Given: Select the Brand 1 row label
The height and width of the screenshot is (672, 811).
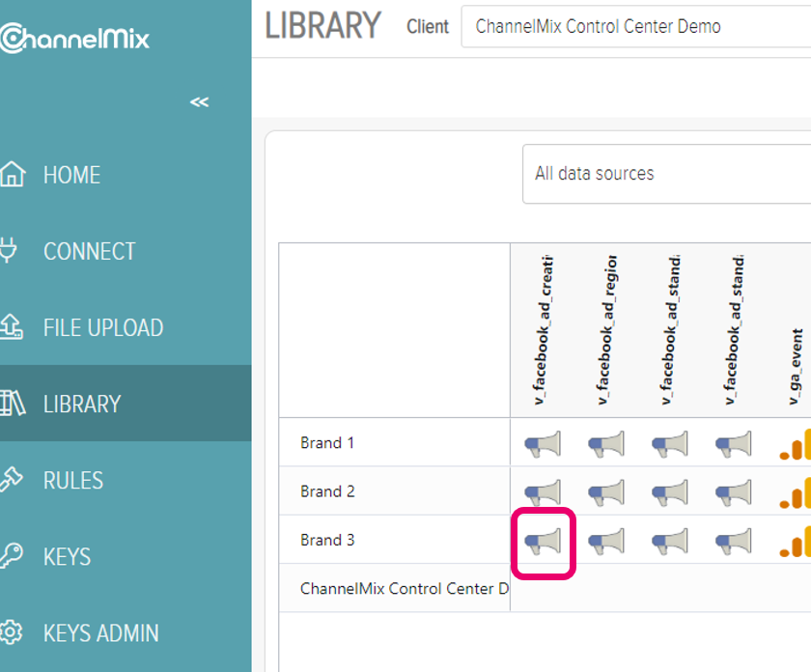Looking at the screenshot, I should tap(327, 443).
